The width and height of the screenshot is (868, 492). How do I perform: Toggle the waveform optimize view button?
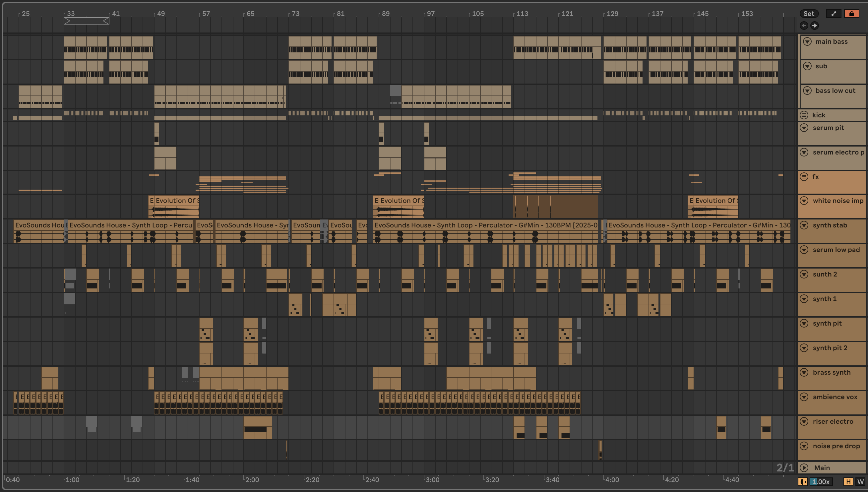802,482
